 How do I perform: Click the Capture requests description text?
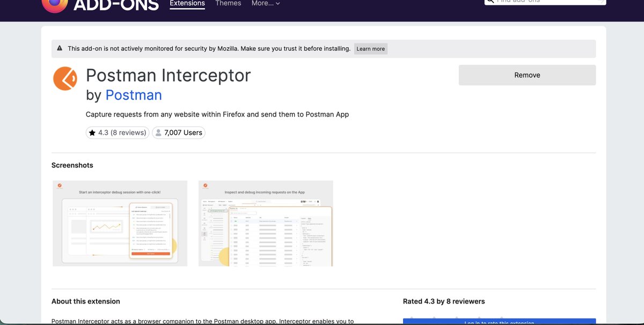pyautogui.click(x=217, y=114)
